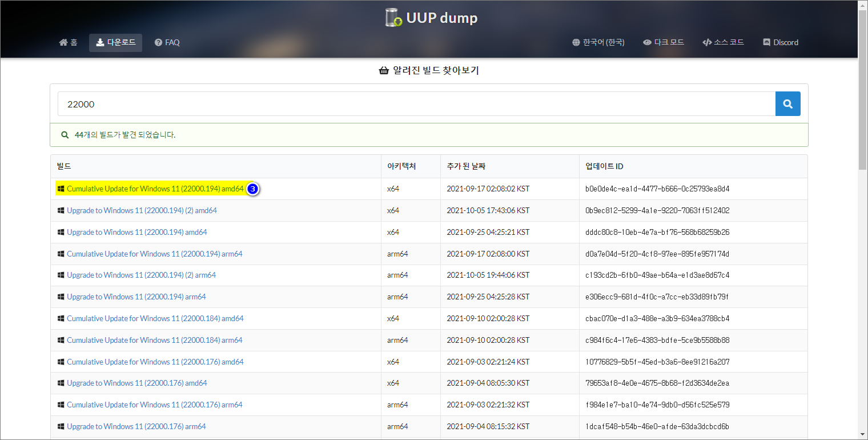
Task: Click the globe icon for language
Action: [576, 42]
